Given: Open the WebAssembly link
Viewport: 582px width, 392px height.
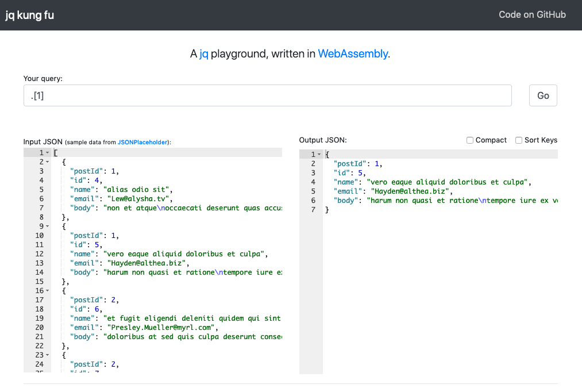Looking at the screenshot, I should pos(353,54).
